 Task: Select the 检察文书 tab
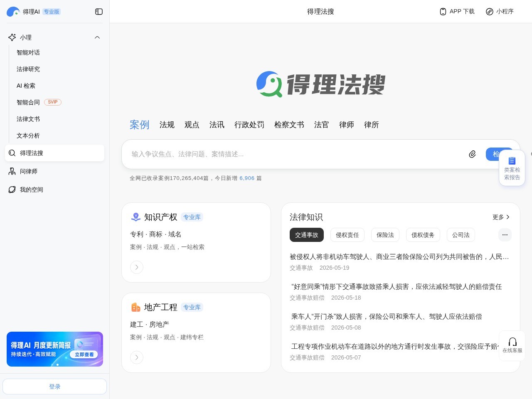[x=289, y=125]
